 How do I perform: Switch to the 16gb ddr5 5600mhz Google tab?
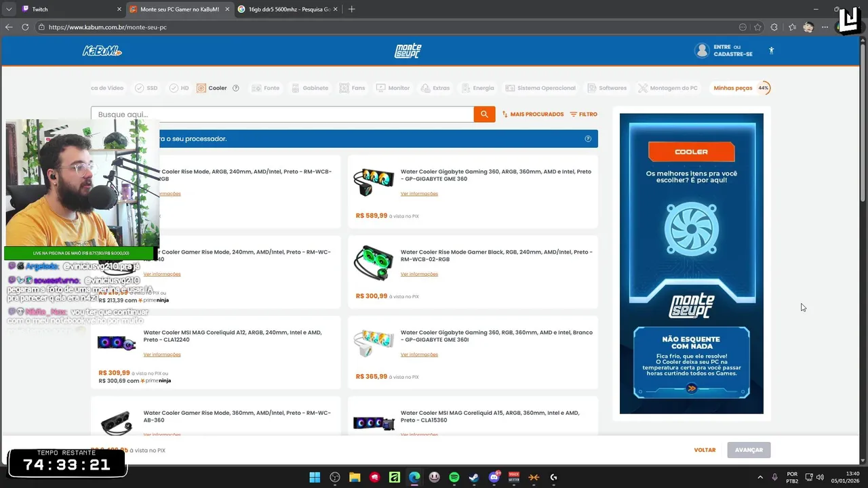pos(287,9)
